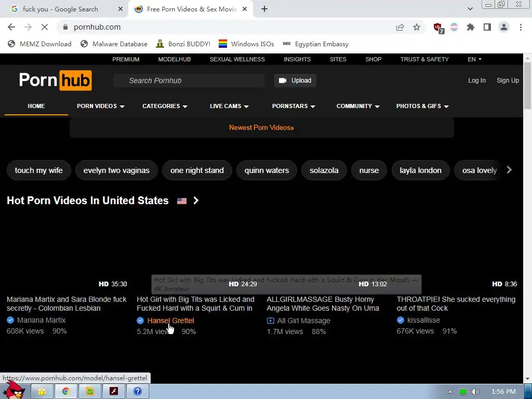Select the 'layla london' tag chip
532x399 pixels.
[421, 170]
